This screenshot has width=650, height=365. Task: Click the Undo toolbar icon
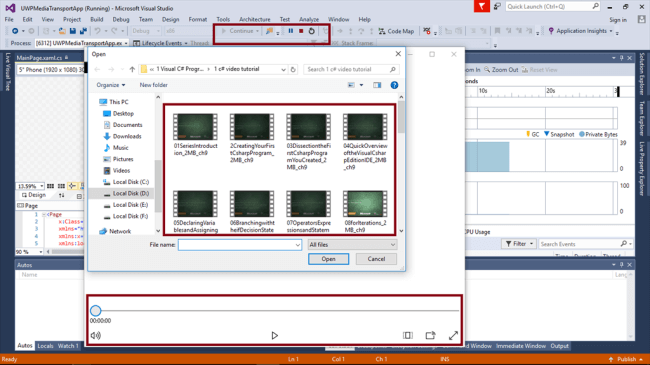[x=97, y=31]
